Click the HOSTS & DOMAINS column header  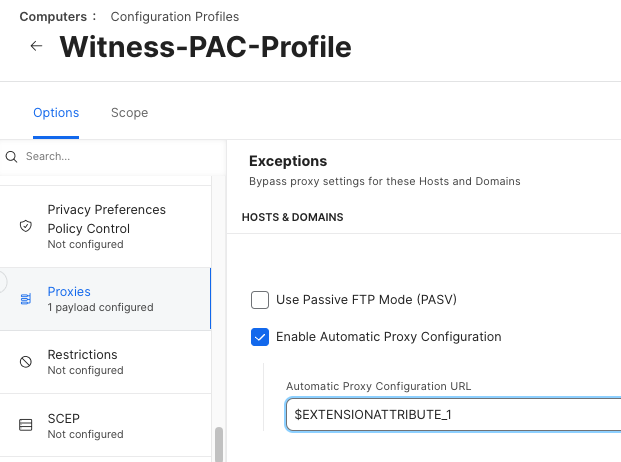coord(292,217)
